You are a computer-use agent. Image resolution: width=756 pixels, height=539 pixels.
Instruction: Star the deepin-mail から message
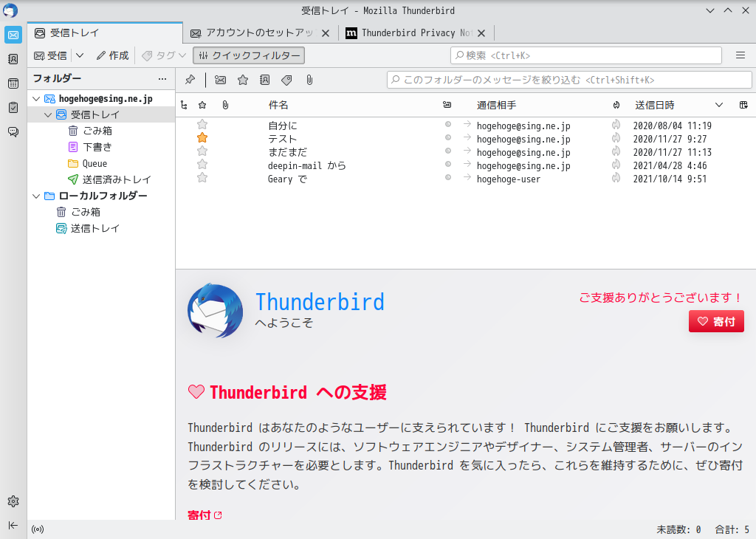tap(202, 165)
